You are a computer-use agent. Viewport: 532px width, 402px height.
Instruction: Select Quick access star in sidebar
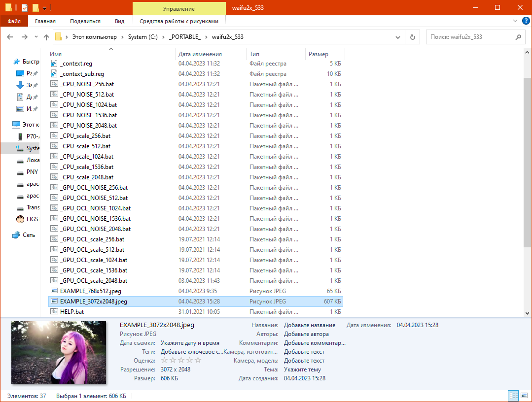17,62
